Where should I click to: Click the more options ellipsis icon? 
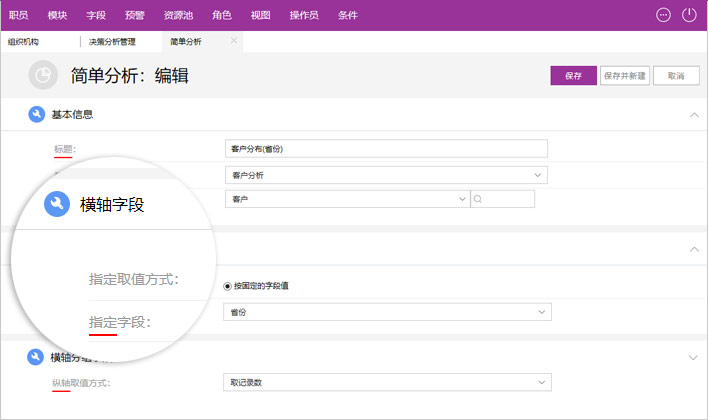(663, 15)
